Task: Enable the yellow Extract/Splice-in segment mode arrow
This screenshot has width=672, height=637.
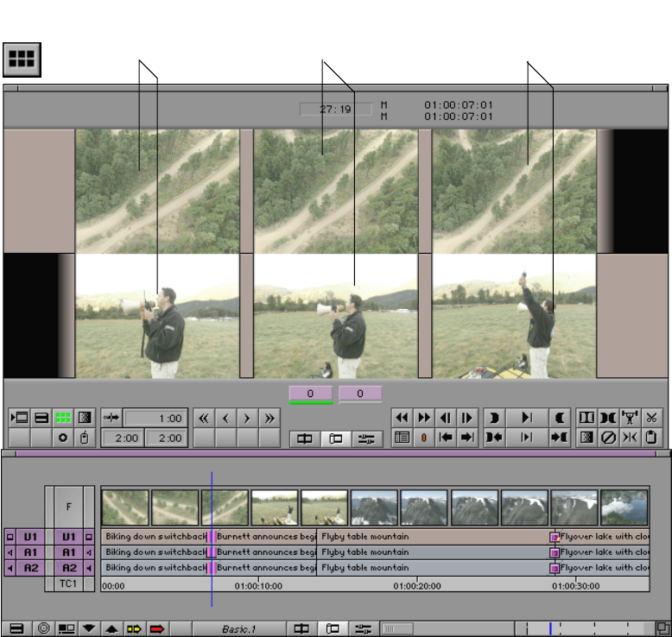Action: 134,629
